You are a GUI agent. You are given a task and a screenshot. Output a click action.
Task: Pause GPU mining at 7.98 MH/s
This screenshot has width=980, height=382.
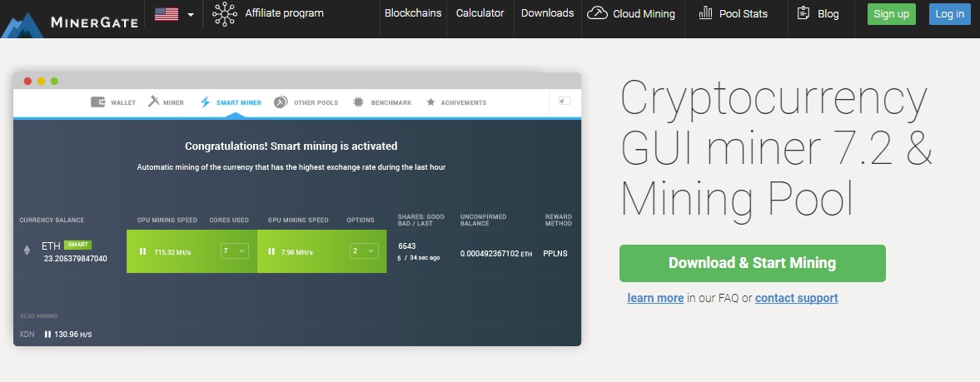(271, 251)
